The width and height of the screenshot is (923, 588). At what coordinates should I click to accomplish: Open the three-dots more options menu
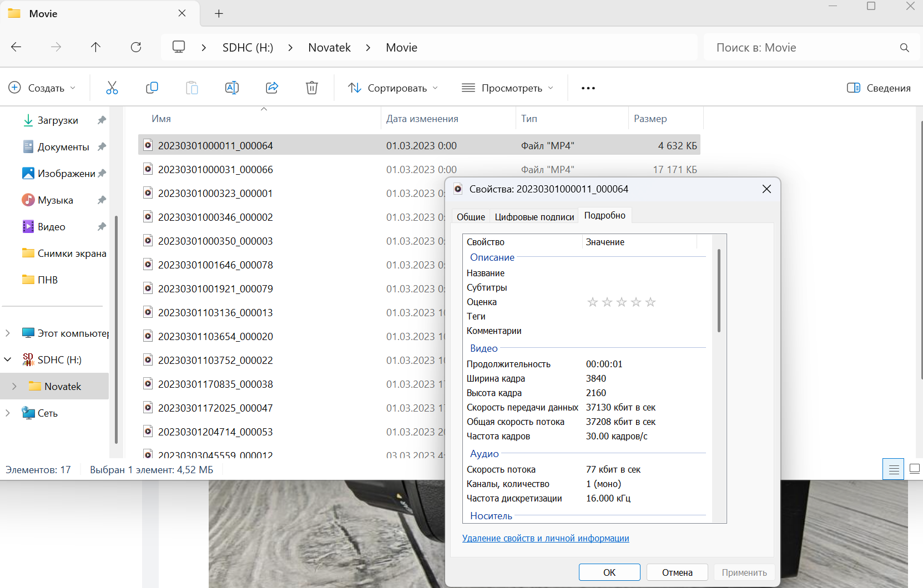[x=588, y=88]
